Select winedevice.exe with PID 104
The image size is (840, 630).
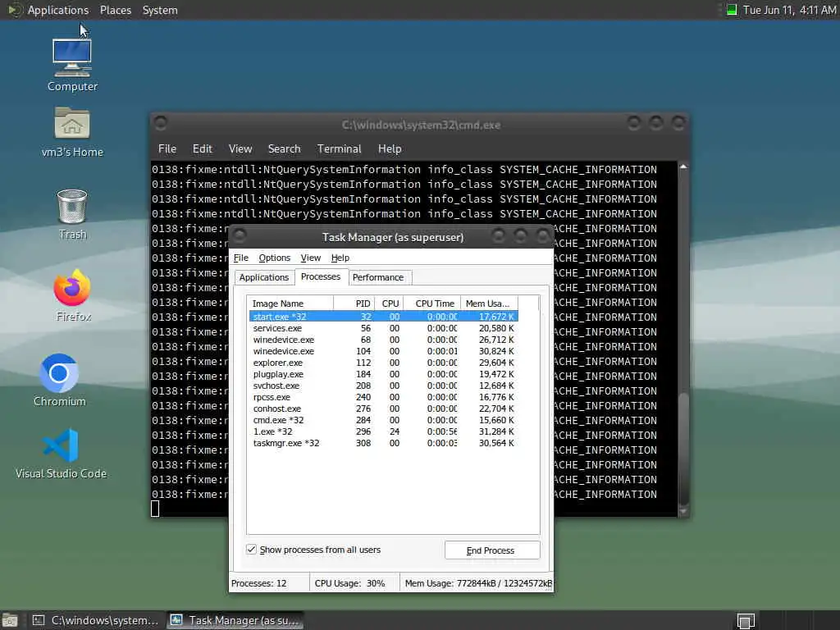click(383, 351)
